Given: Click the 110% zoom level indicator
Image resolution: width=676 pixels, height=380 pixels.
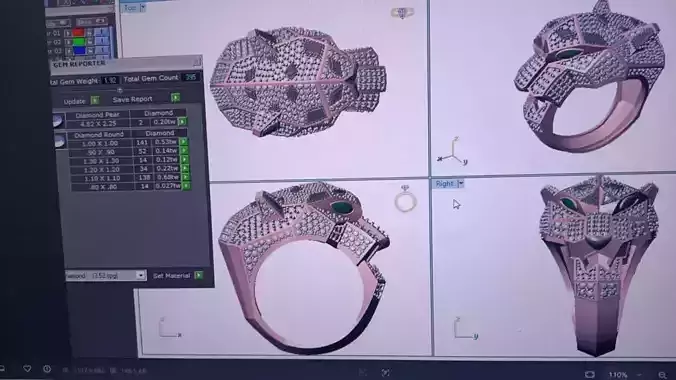Looking at the screenshot, I should (x=618, y=374).
